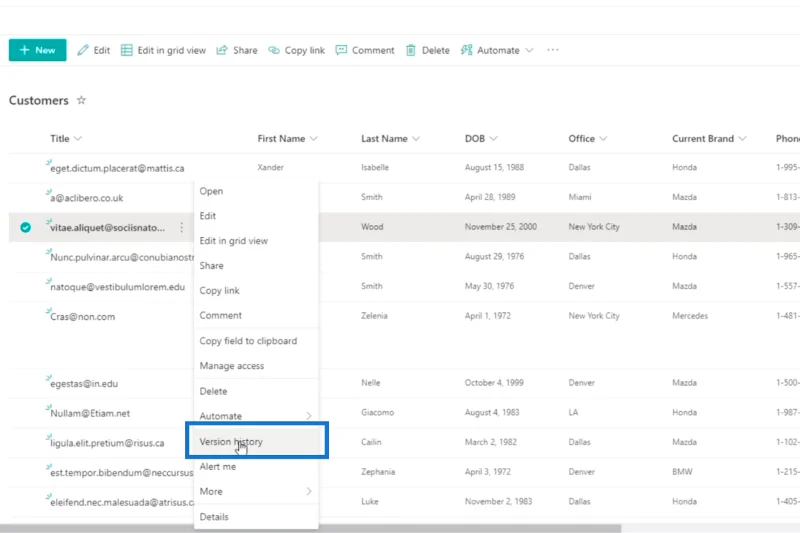Open the Office column dropdown

604,139
